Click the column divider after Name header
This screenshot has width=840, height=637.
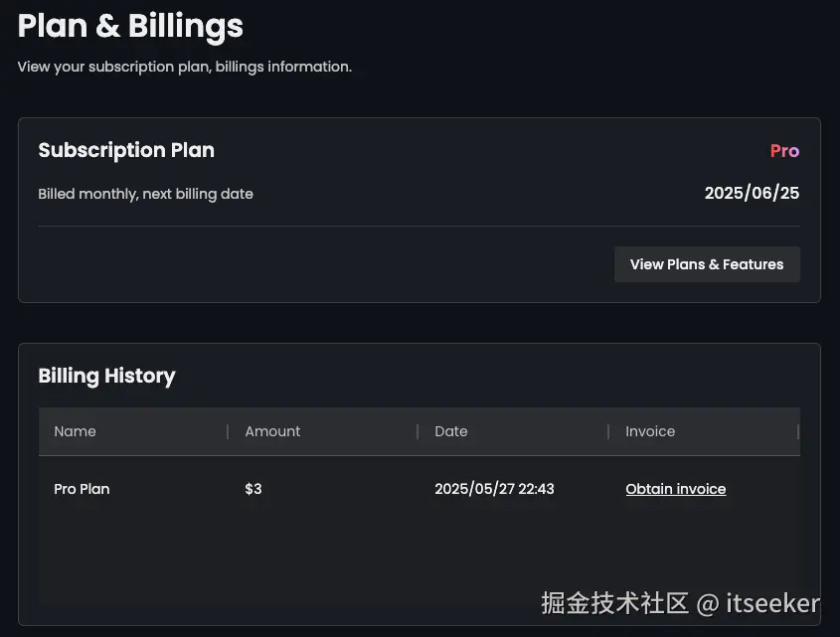click(228, 431)
